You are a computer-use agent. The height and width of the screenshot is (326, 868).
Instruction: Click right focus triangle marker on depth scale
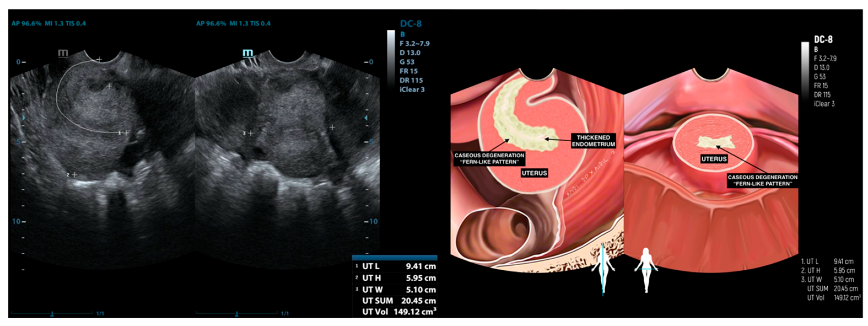coord(366,118)
